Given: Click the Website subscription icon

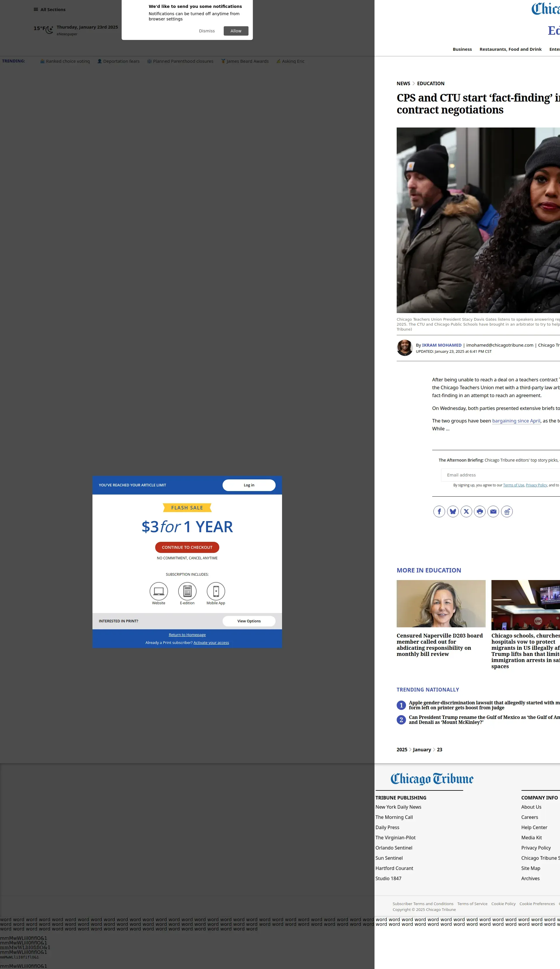Looking at the screenshot, I should tap(159, 591).
